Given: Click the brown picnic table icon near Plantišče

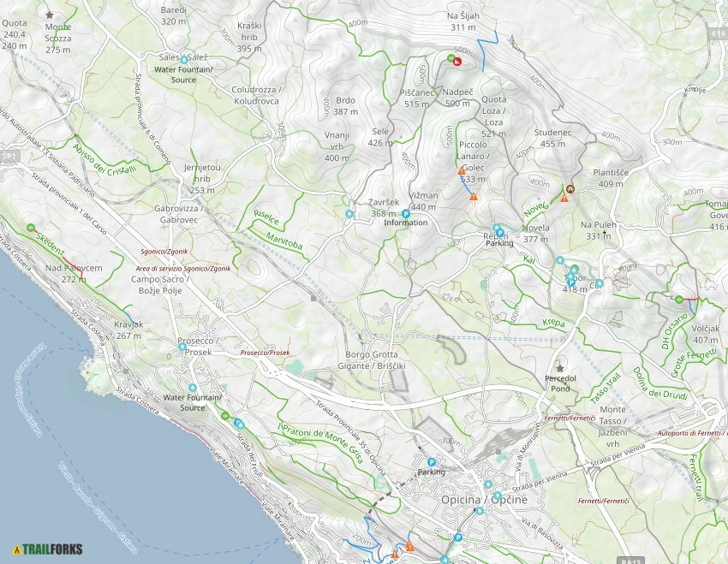Looking at the screenshot, I should (570, 189).
